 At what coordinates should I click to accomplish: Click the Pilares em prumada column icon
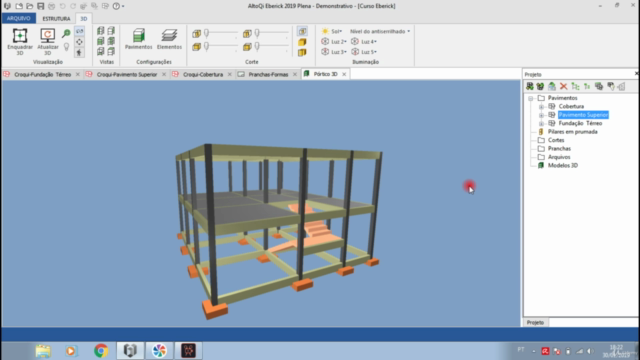541,132
